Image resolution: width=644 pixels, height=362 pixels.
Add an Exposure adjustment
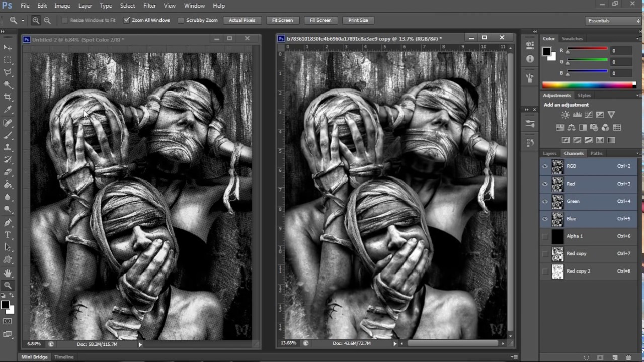pos(600,115)
